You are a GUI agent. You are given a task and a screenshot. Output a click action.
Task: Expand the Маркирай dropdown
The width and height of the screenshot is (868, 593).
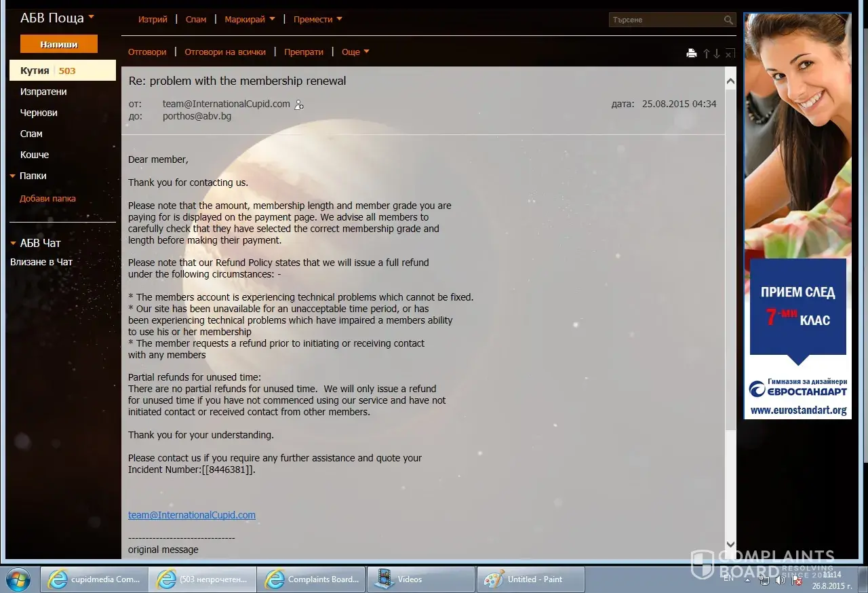click(250, 20)
